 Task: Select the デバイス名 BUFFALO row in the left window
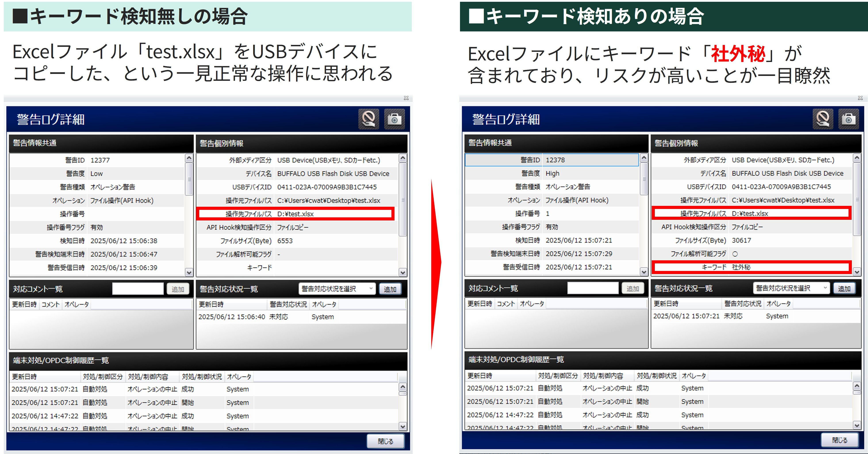coord(297,174)
